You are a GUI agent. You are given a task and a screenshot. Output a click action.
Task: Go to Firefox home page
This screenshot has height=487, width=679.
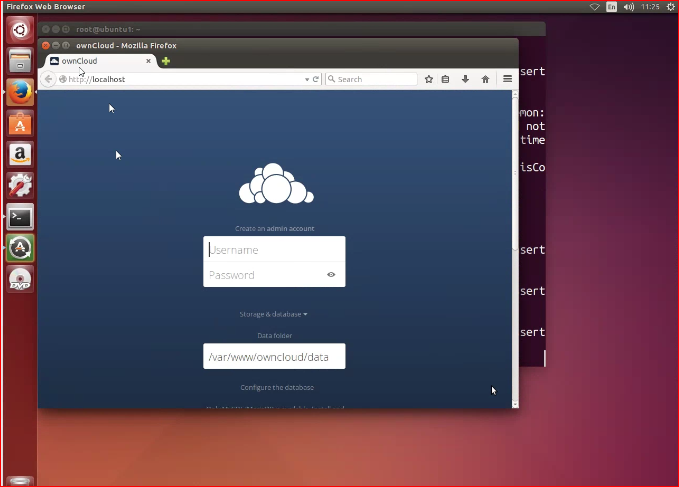(485, 79)
